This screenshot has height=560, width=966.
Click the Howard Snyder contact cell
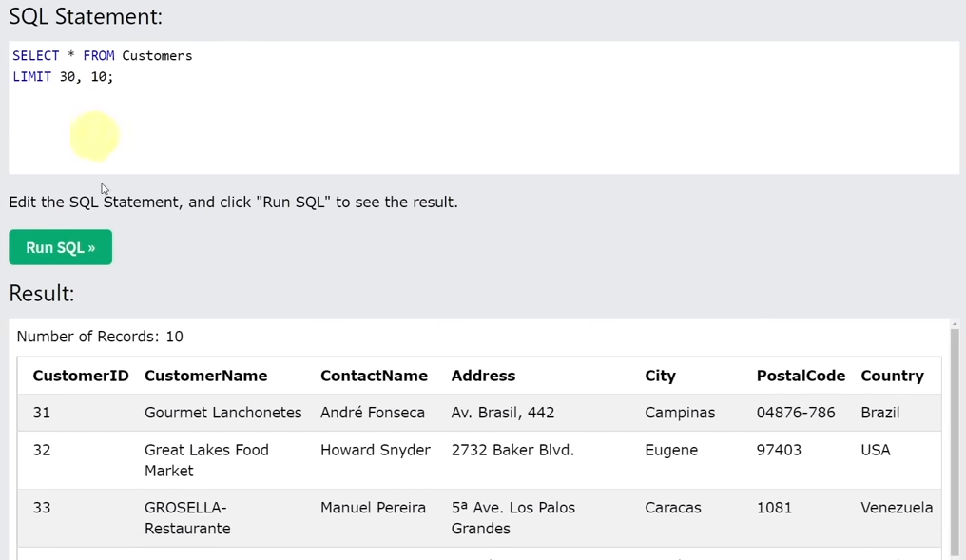click(x=376, y=451)
